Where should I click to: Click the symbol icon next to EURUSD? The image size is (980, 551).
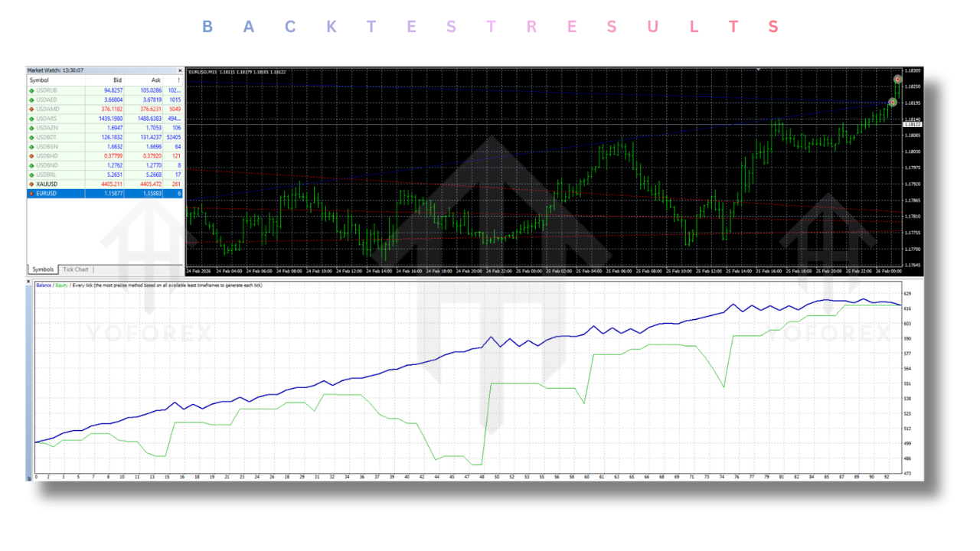tap(31, 193)
